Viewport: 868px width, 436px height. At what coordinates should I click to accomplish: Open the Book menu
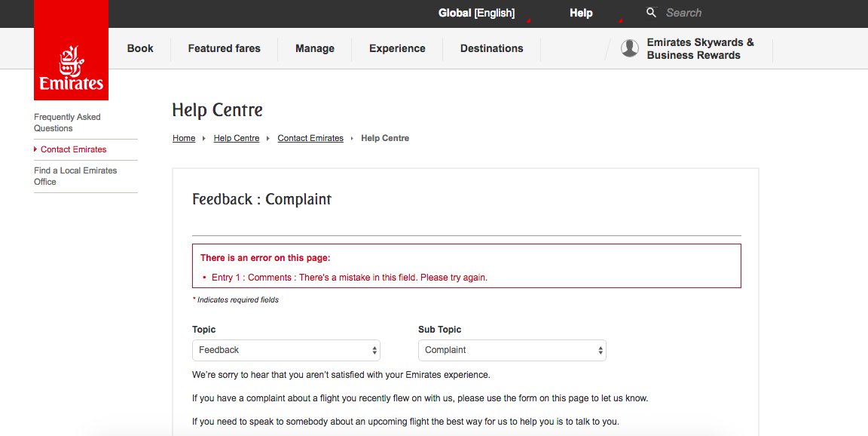[x=140, y=48]
